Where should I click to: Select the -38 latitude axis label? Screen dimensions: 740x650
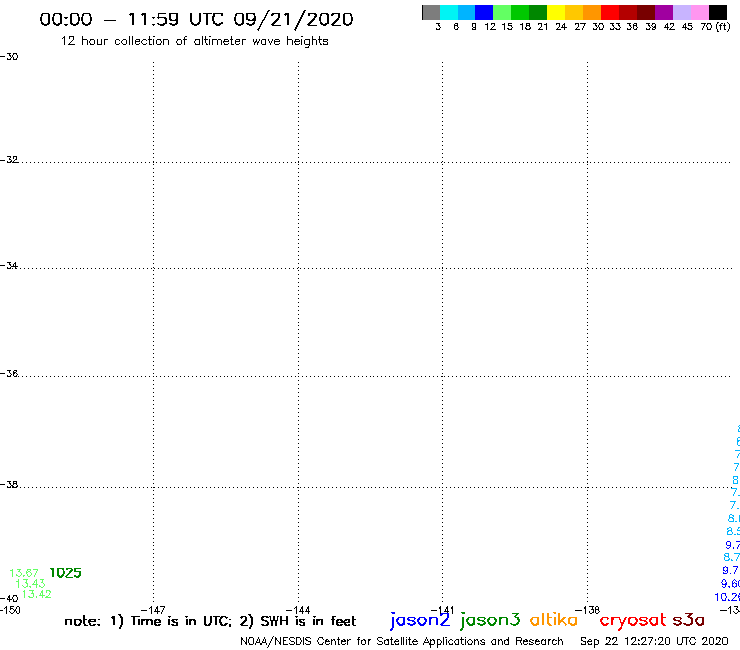[x=9, y=484]
